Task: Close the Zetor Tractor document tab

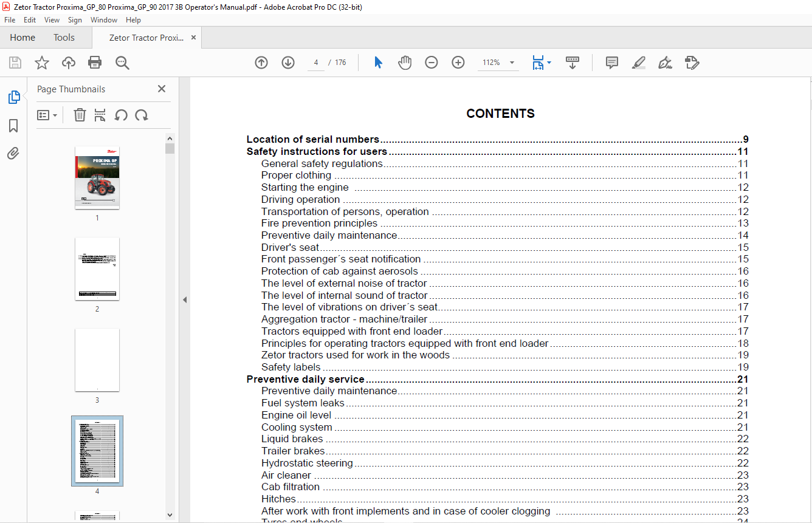Action: (x=194, y=38)
